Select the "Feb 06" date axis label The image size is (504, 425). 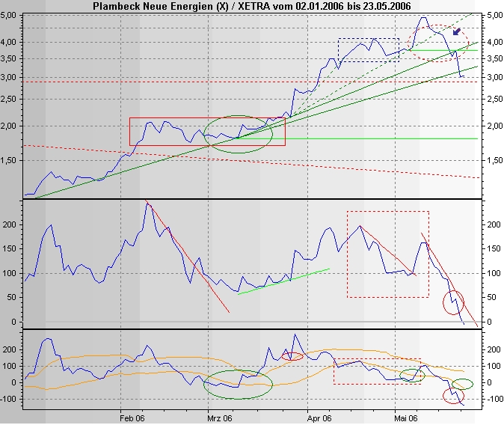(x=132, y=418)
